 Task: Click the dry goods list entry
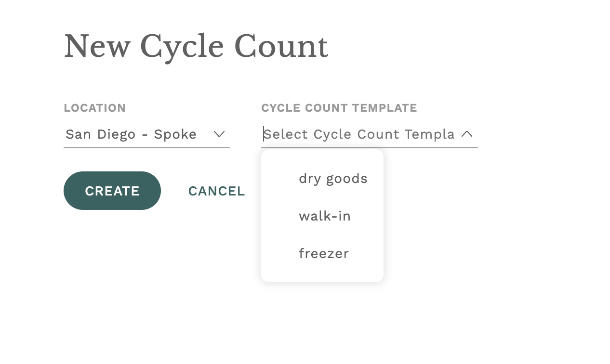click(333, 178)
